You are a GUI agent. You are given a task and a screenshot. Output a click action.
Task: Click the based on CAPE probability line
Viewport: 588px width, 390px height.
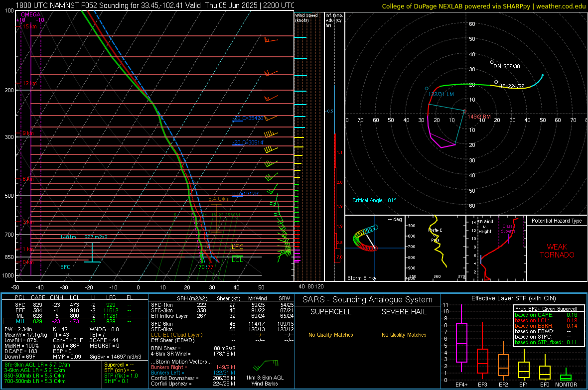pos(546,315)
